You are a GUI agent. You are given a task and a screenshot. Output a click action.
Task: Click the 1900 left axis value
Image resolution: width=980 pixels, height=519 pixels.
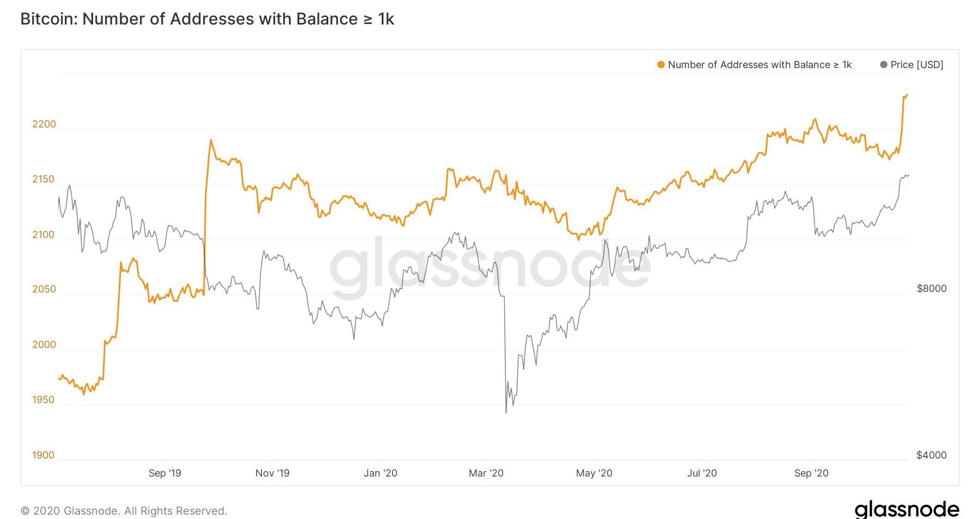click(43, 455)
